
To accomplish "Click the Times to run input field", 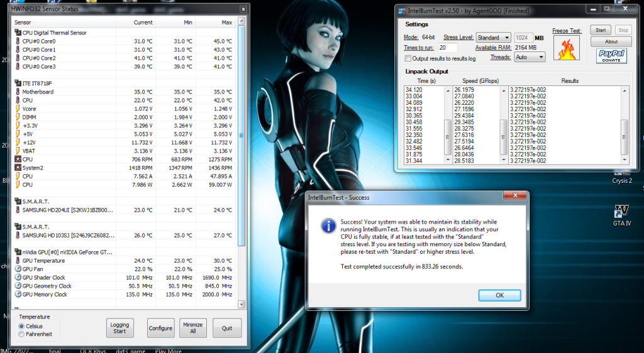I will coord(447,48).
